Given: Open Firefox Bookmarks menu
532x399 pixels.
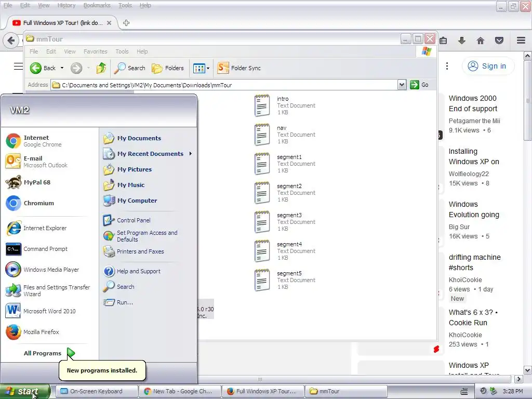Looking at the screenshot, I should tap(97, 5).
